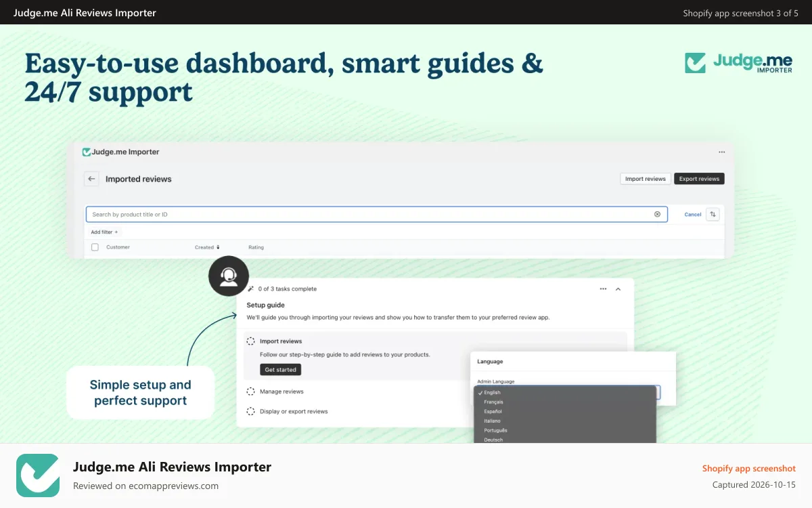
Task: Sort by the Created column arrow
Action: 218,247
